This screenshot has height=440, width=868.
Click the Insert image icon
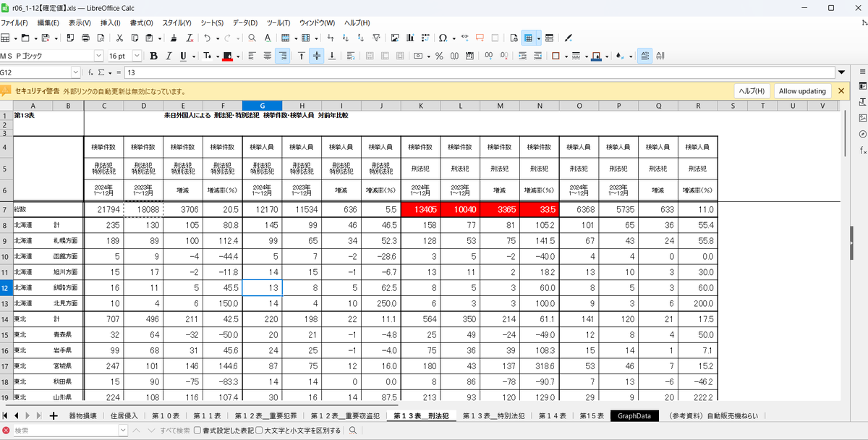(x=396, y=38)
